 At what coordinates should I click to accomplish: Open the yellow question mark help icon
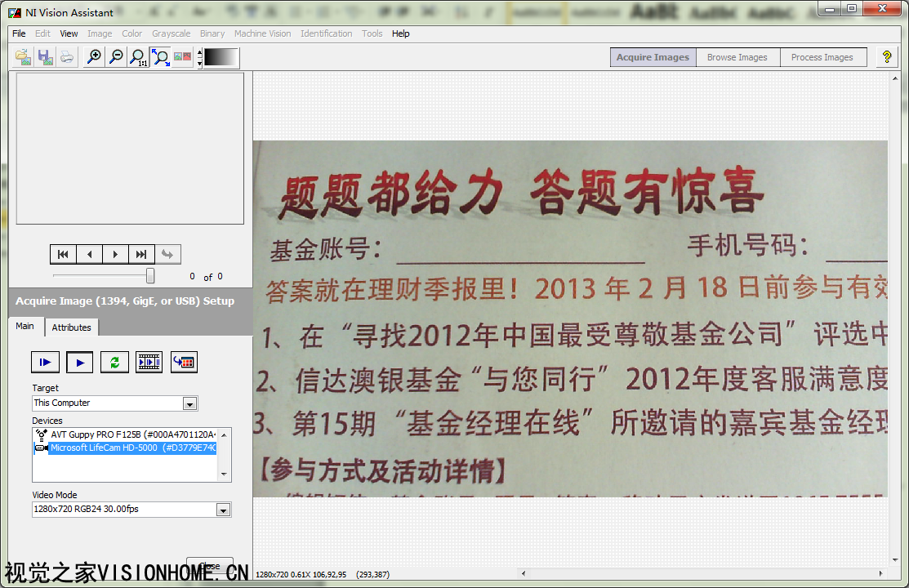click(886, 57)
